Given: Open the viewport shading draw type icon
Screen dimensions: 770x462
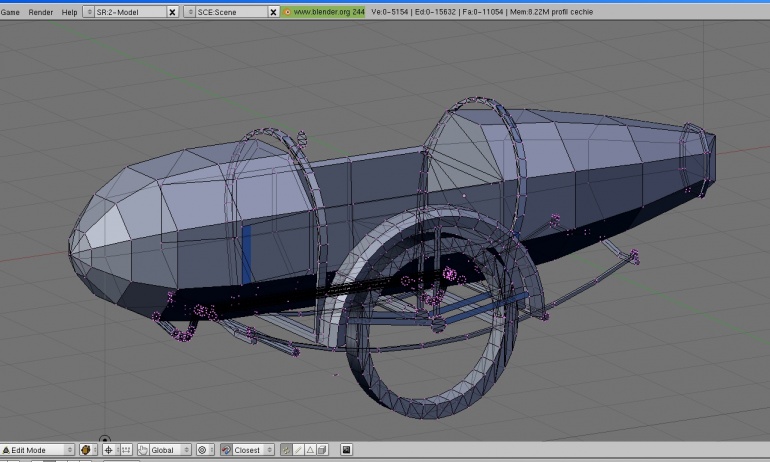Looking at the screenshot, I should pyautogui.click(x=86, y=450).
